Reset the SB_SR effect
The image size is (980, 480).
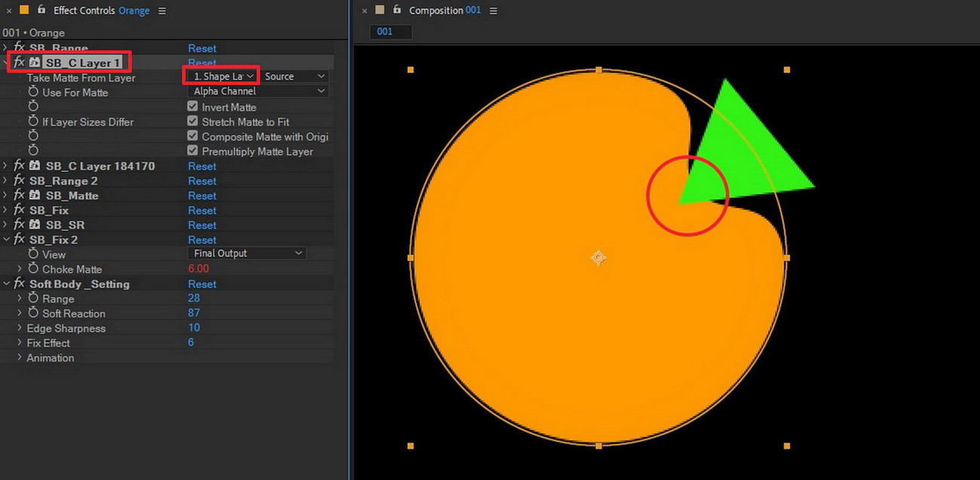pos(202,225)
